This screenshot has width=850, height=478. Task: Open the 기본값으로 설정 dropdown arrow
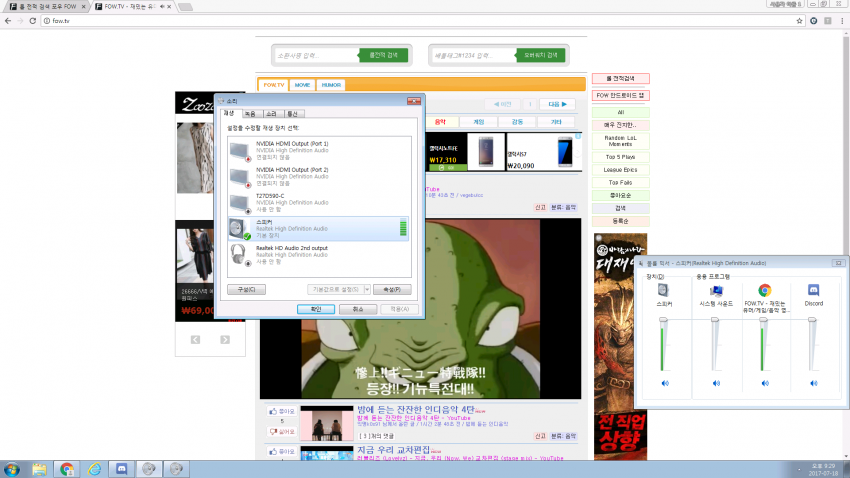click(367, 289)
